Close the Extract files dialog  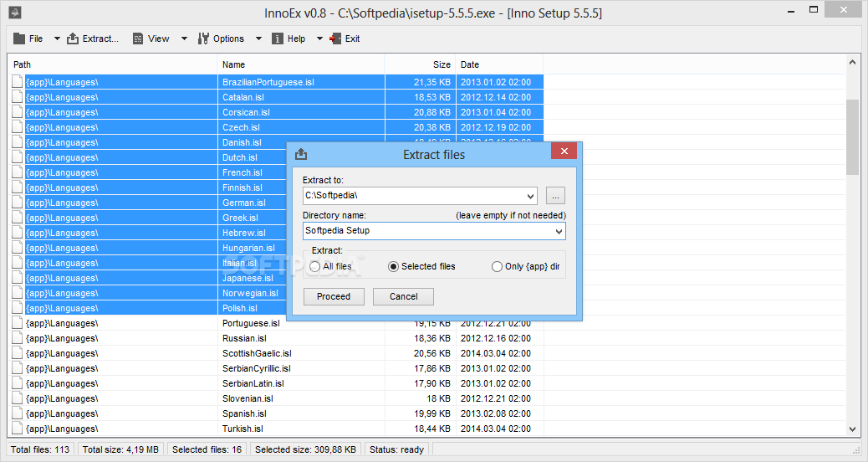click(x=564, y=151)
